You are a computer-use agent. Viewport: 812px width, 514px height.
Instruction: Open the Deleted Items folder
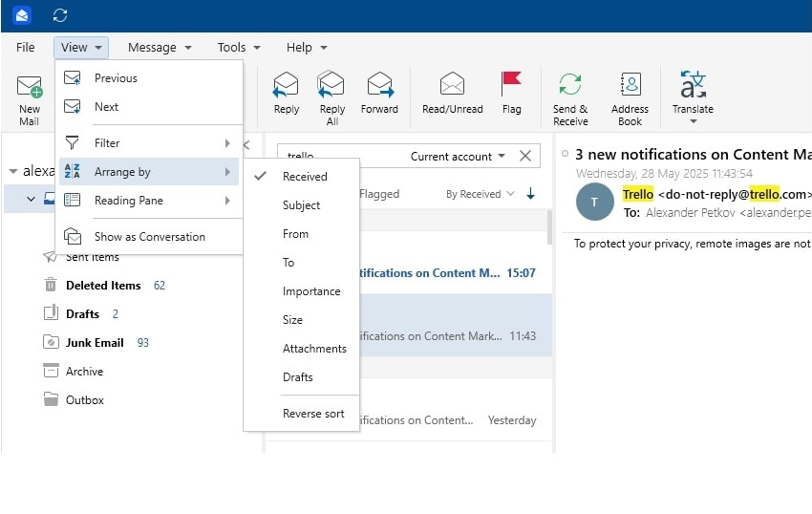point(103,286)
